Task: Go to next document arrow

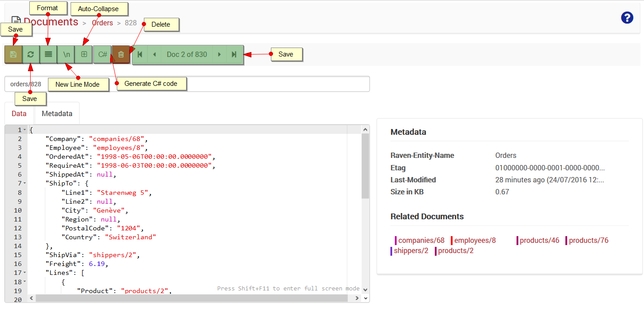Action: (x=219, y=54)
